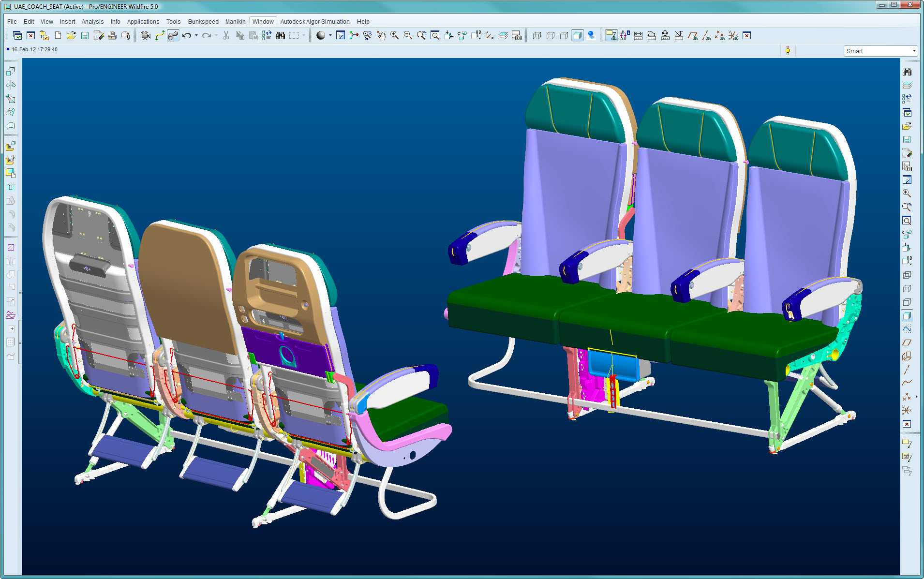This screenshot has width=924, height=579.
Task: Click the movie camera icon in top toolbar
Action: [146, 35]
